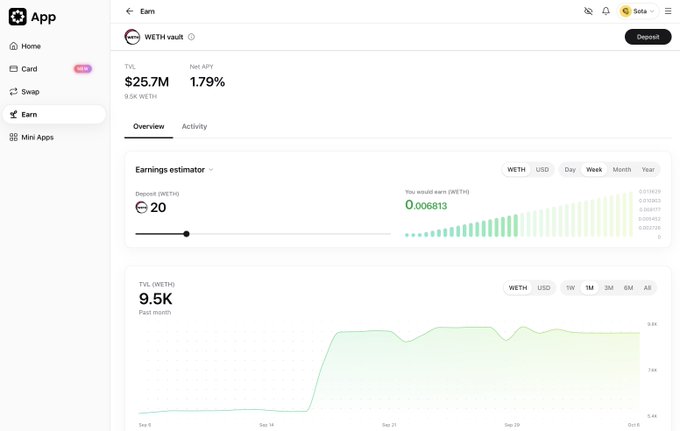Click the Mini Apps grid icon
This screenshot has width=680, height=431.
tap(13, 137)
